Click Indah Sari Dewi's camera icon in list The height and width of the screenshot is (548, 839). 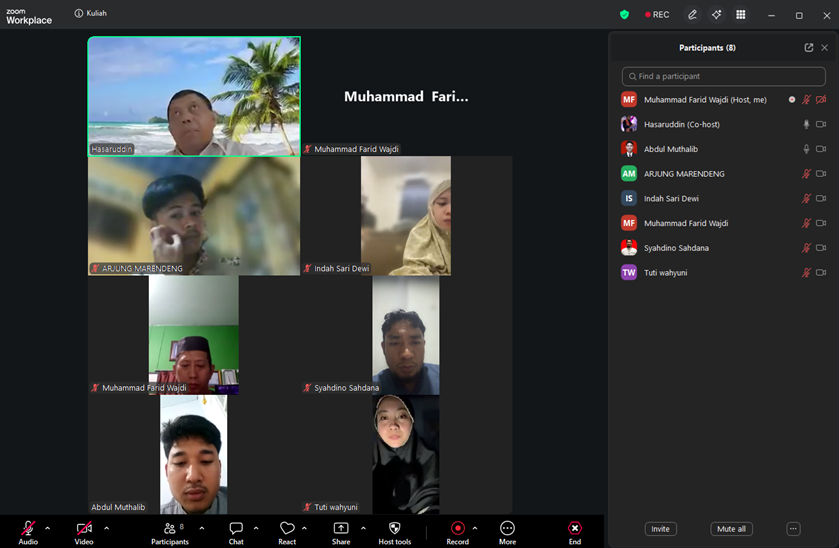pyautogui.click(x=821, y=199)
